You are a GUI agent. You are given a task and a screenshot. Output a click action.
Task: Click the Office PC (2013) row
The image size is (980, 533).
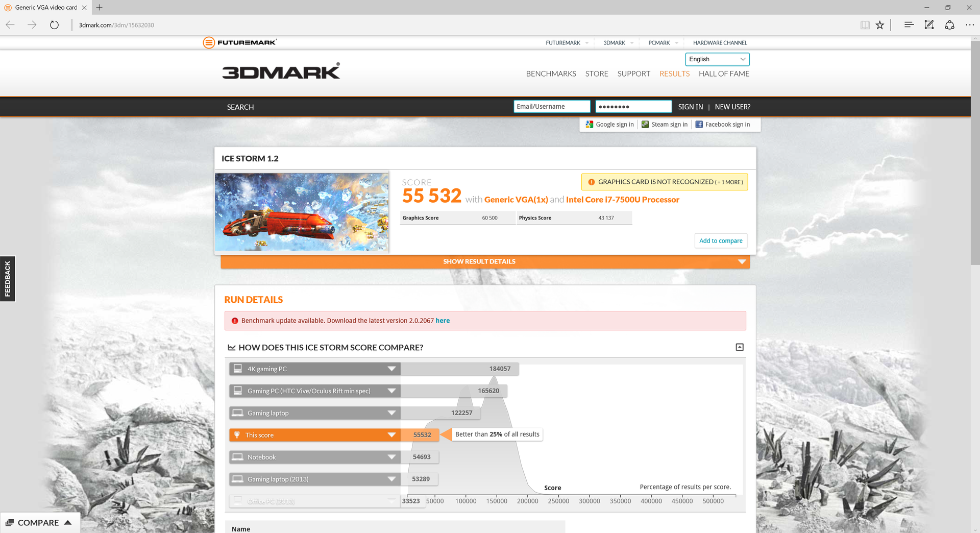coord(314,501)
